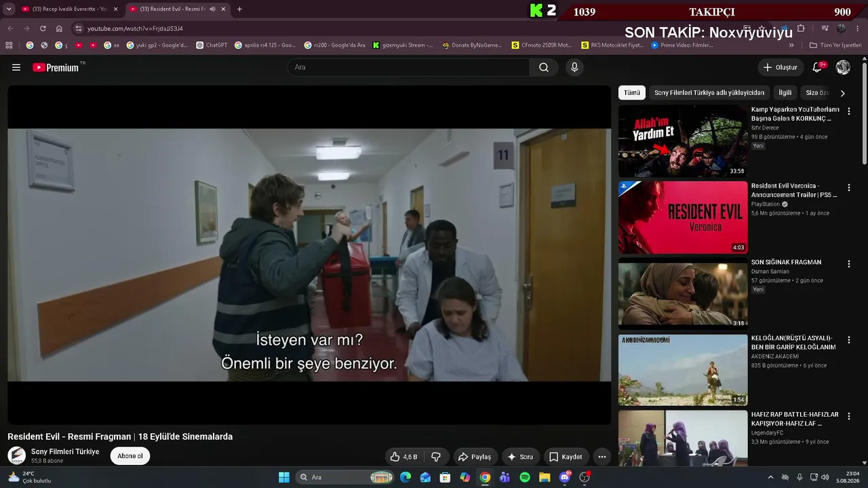This screenshot has height=488, width=868.
Task: Click the Oluştur create button
Action: tap(781, 67)
